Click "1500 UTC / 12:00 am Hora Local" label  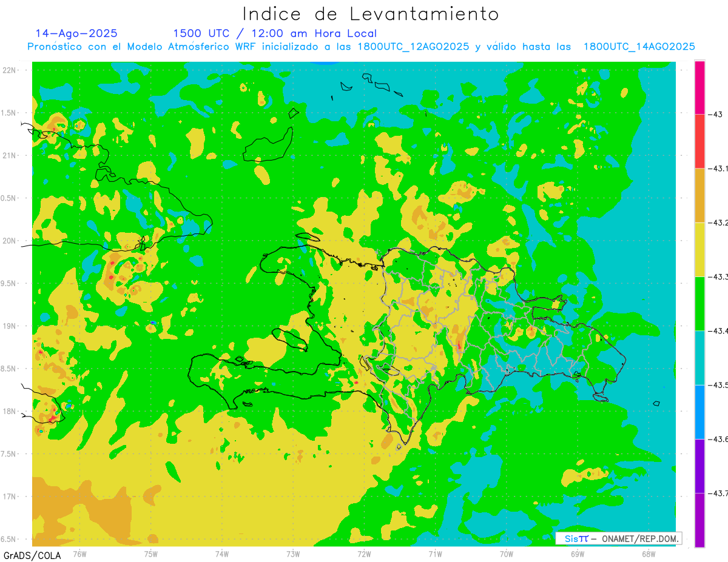(x=275, y=33)
